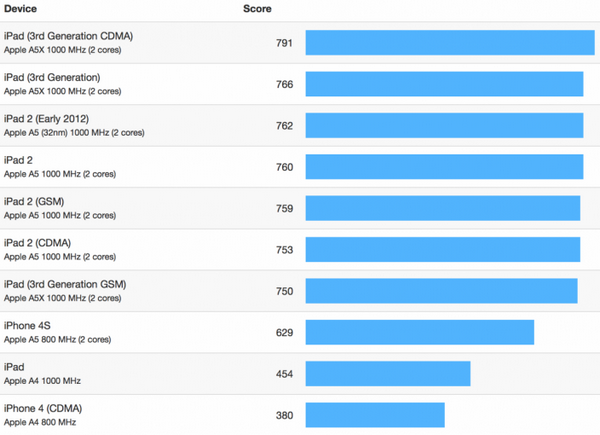This screenshot has height=435, width=600.
Task: Click the Score column header
Action: click(x=257, y=9)
